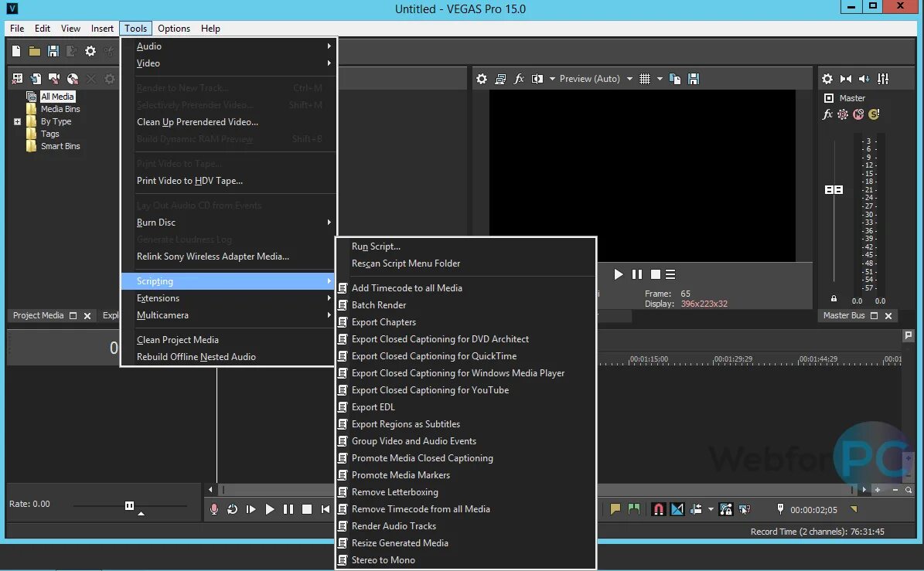Open the Options menu

[x=174, y=29]
